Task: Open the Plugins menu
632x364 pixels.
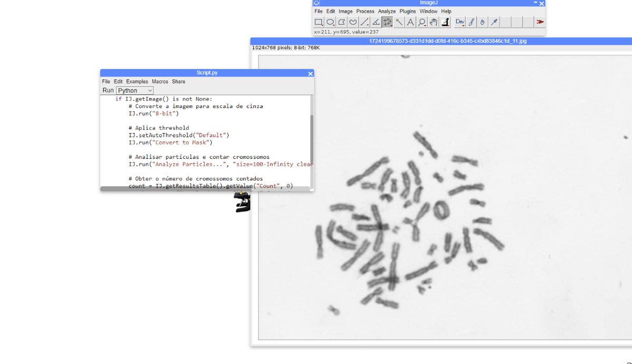Action: coord(408,11)
